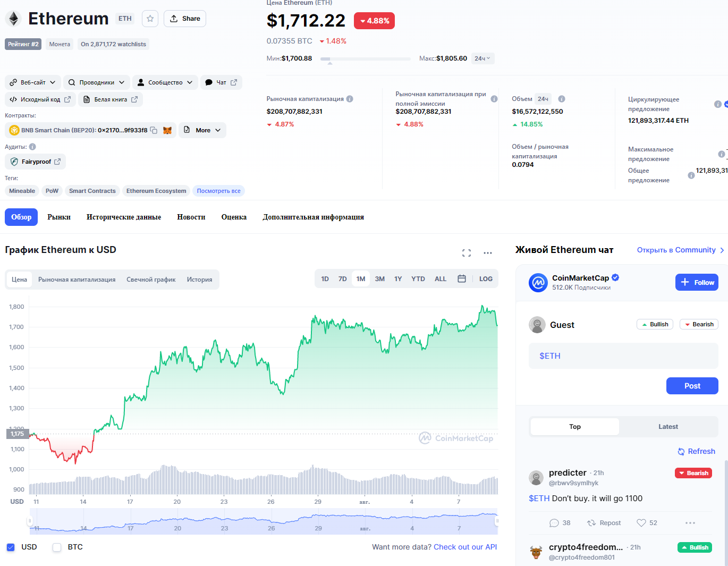Select Рыночная капитализация chart tab
Image resolution: width=728 pixels, height=566 pixels.
(77, 280)
